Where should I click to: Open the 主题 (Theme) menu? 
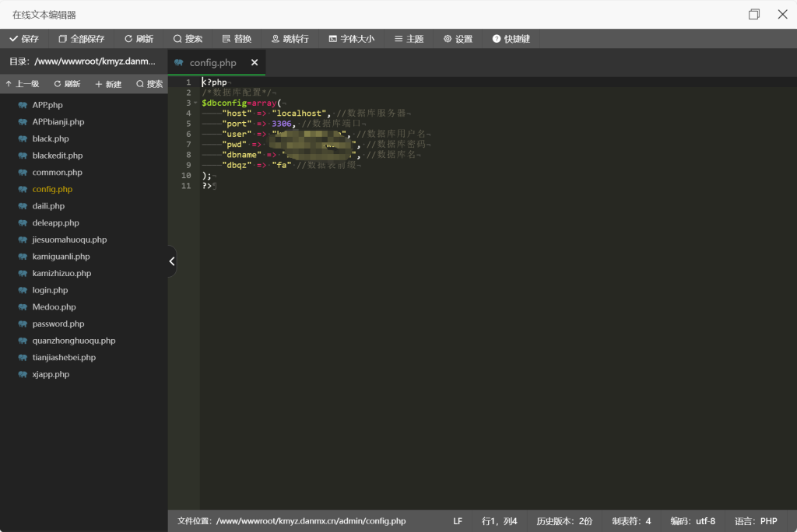(409, 39)
